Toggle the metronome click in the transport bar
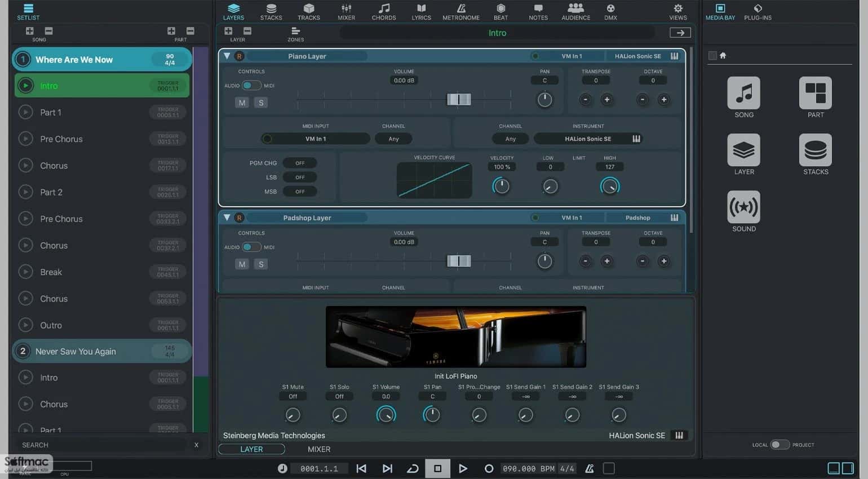This screenshot has width=868, height=479. (589, 468)
